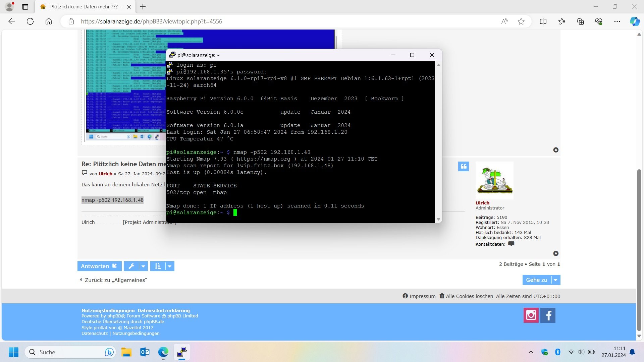The width and height of the screenshot is (644, 362).
Task: Click the quote post icon
Action: [x=463, y=166]
